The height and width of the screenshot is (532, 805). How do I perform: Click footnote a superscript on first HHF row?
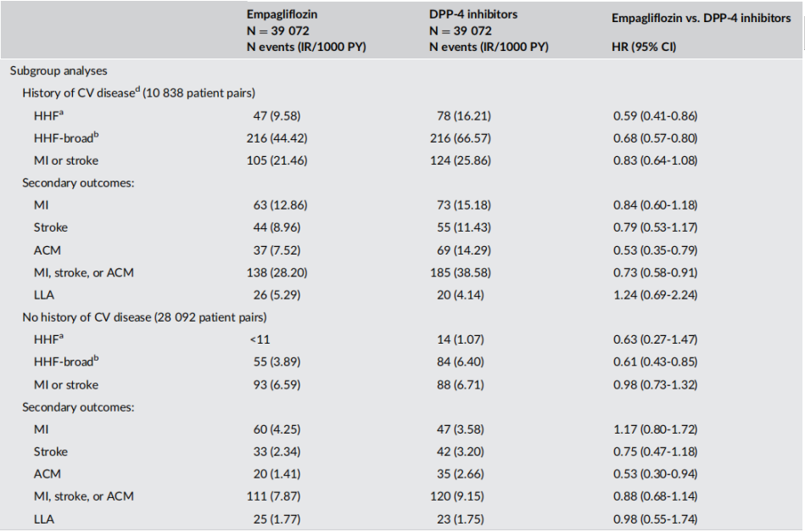(x=61, y=111)
